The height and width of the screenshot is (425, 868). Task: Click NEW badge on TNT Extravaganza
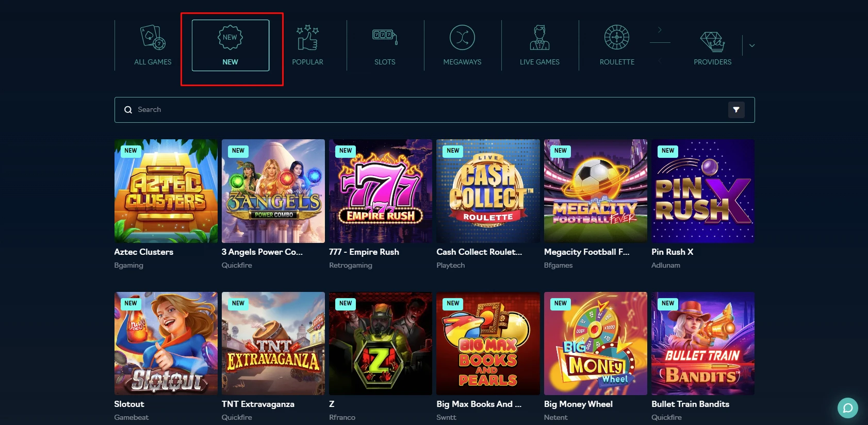click(238, 303)
